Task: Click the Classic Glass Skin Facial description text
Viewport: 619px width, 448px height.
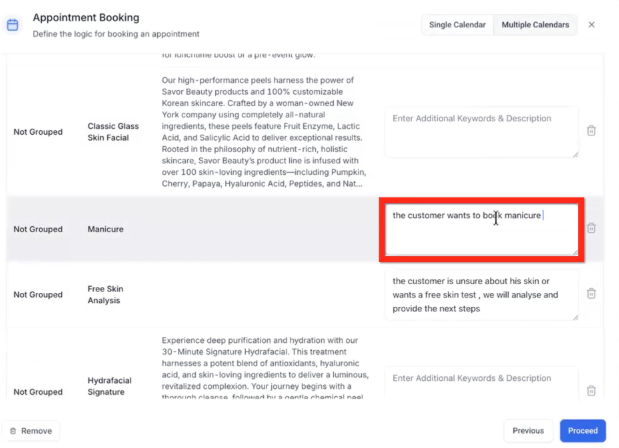Action: [263, 131]
